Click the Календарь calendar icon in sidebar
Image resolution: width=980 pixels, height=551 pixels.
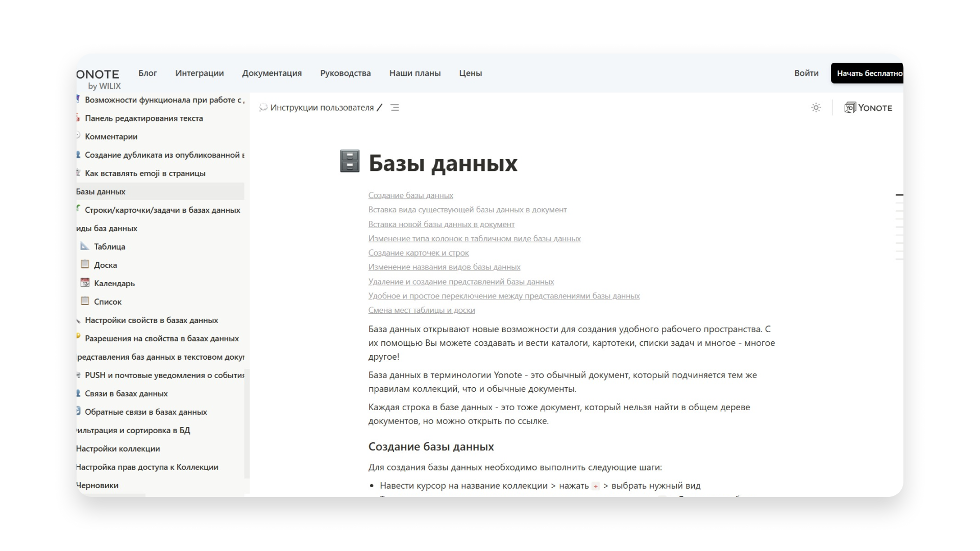coord(85,282)
